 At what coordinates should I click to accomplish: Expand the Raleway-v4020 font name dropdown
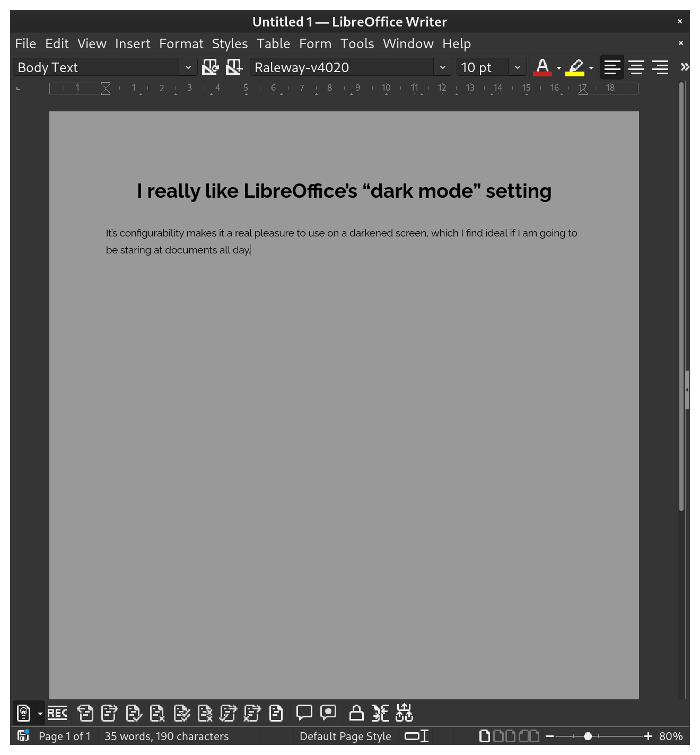pos(442,67)
